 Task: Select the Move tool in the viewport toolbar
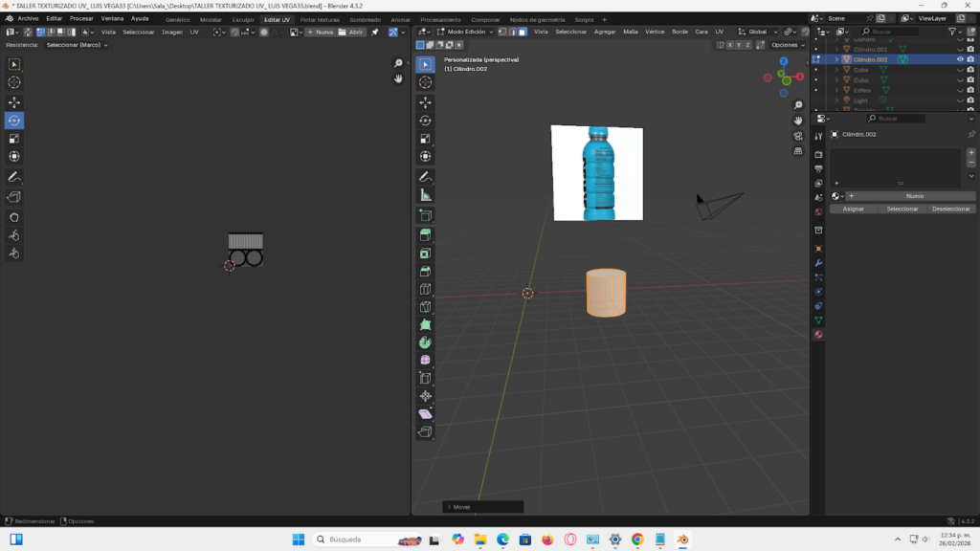pyautogui.click(x=424, y=103)
